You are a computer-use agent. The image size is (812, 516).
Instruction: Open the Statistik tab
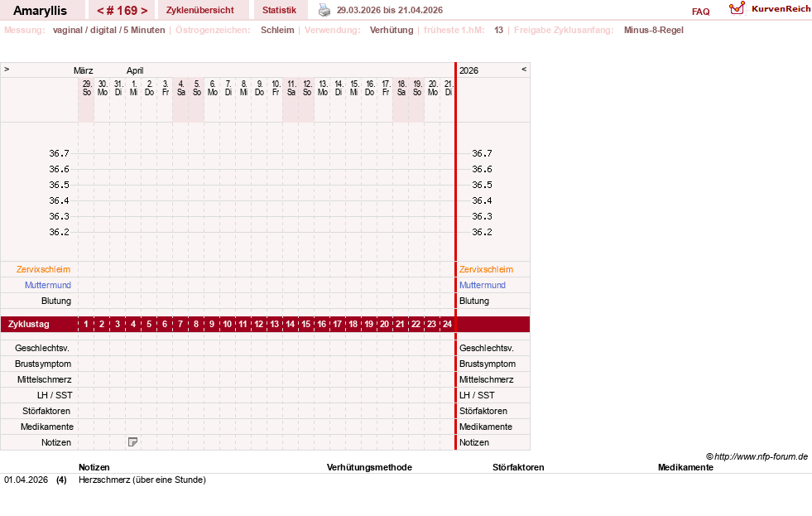[279, 10]
